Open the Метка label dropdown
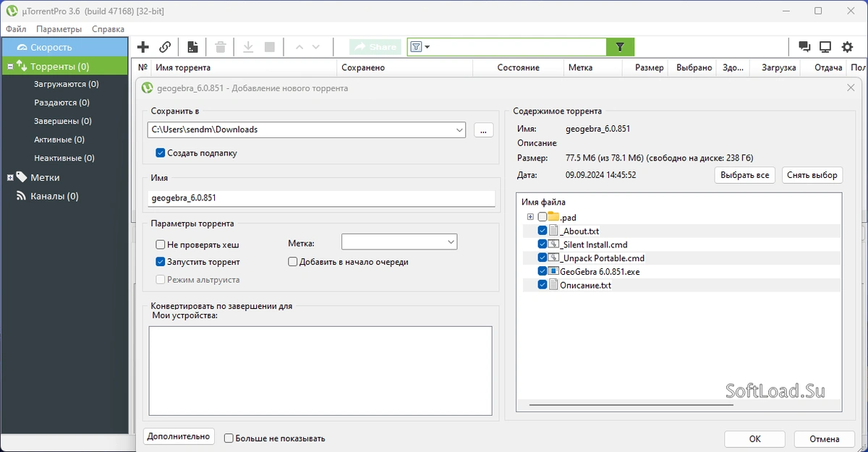Viewport: 868px width, 452px height. click(399, 242)
